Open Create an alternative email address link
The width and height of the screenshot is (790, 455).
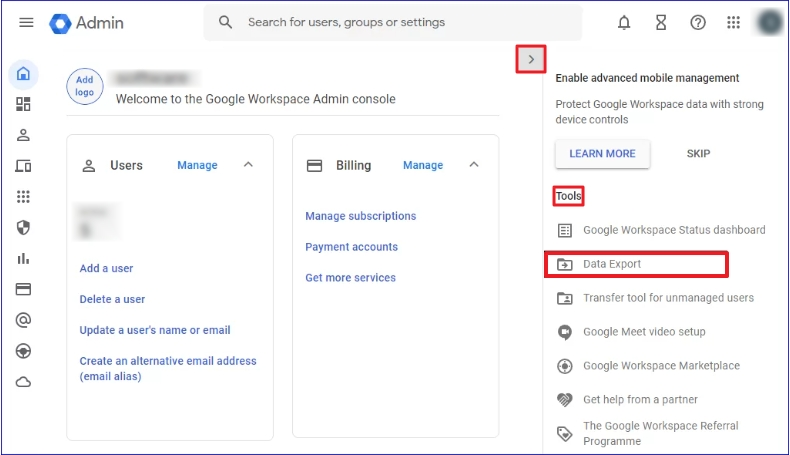click(x=168, y=368)
